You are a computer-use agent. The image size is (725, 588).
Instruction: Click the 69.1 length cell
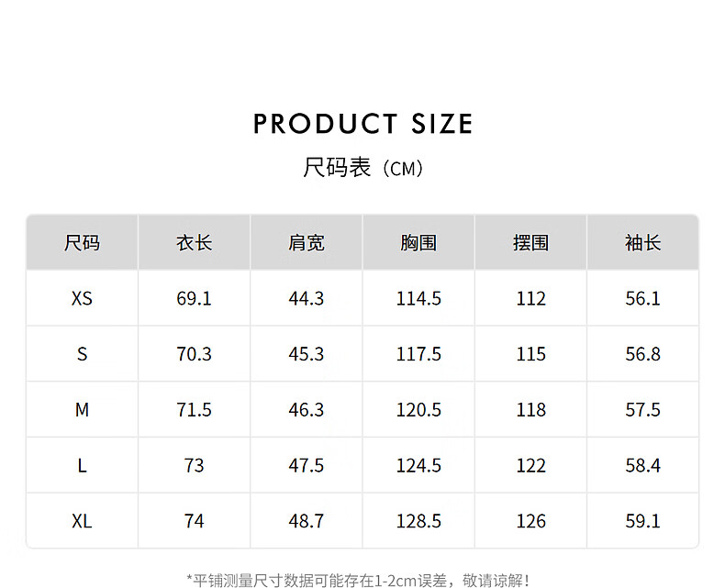coord(194,299)
